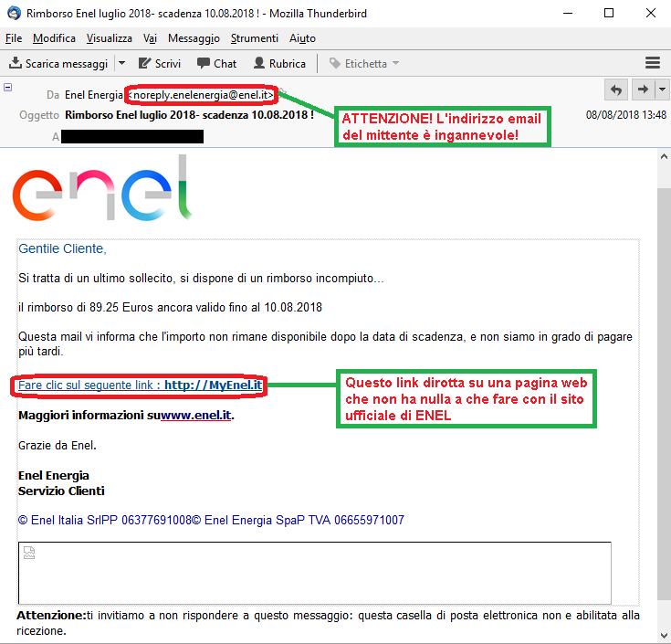Click the Thunderbird icon in title bar
Viewport: 671px width, 644px height.
(14, 14)
